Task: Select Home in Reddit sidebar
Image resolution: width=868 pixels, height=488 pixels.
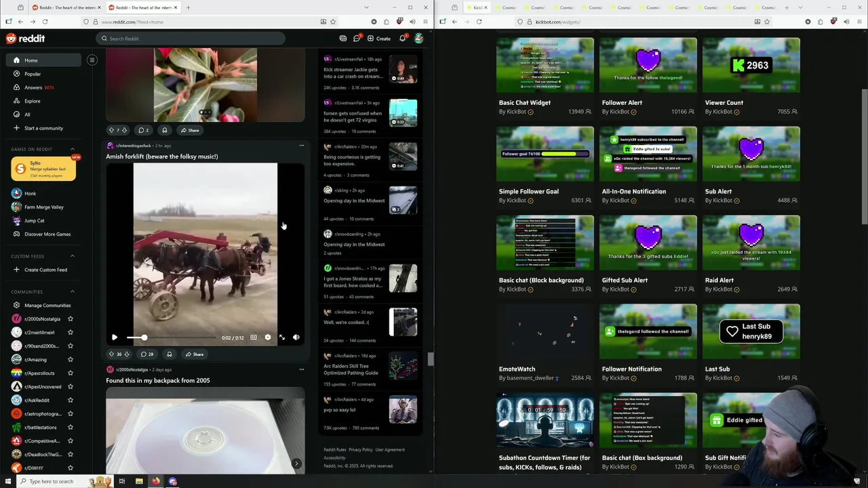Action: (43, 60)
